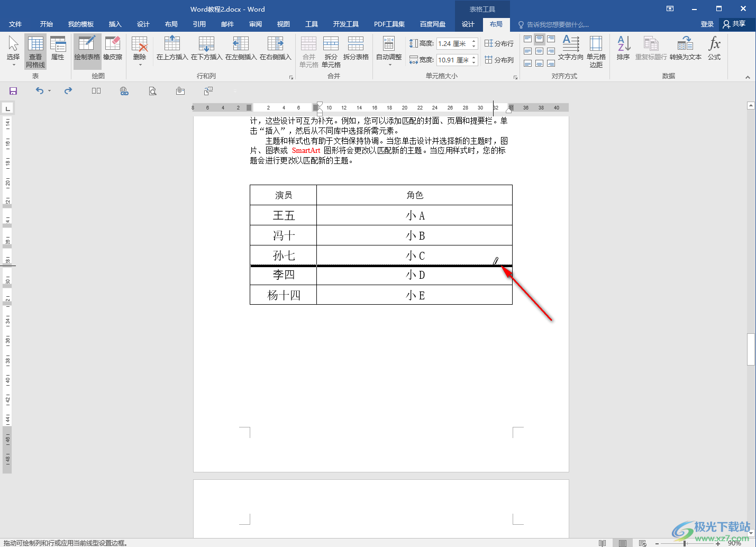Switch to Print Layout view

coord(623,543)
